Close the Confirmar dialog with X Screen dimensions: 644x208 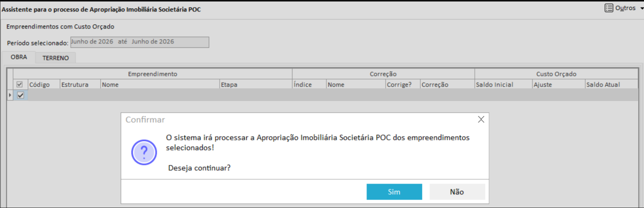[481, 119]
